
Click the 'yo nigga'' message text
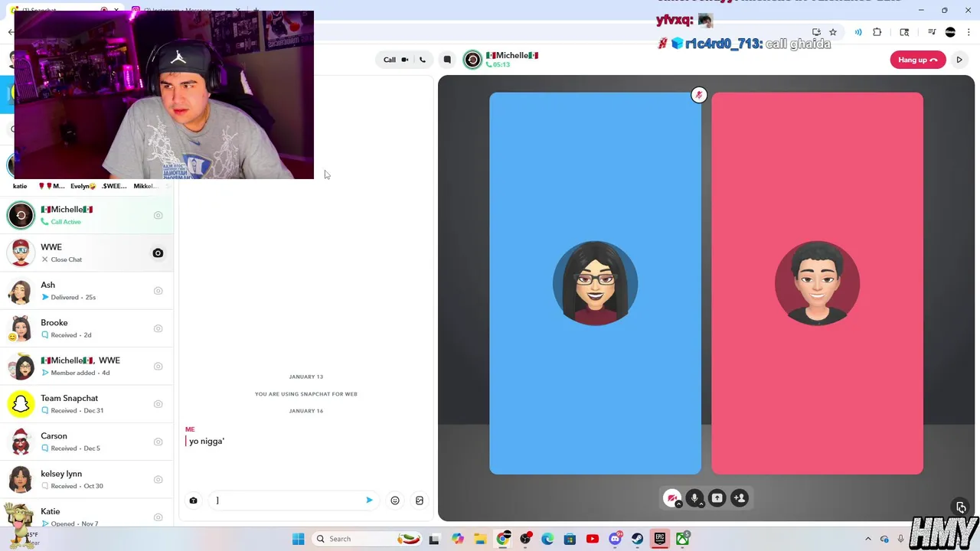click(x=207, y=441)
